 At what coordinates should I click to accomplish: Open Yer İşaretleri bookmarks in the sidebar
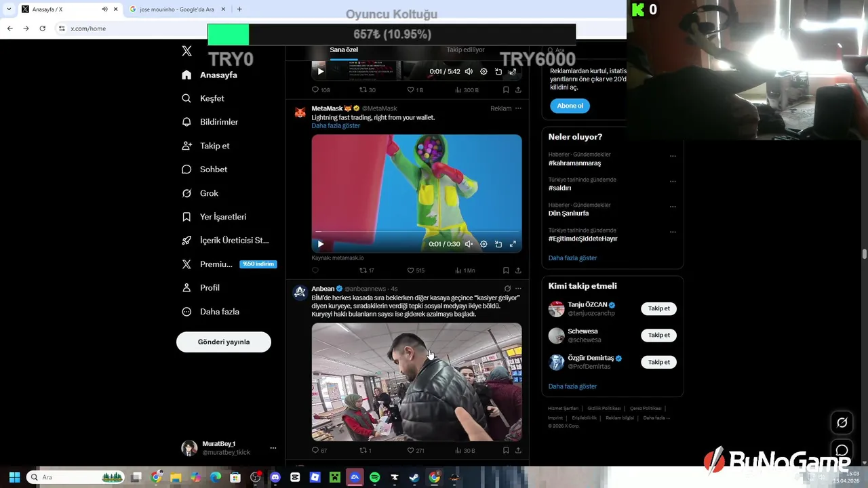(214, 217)
